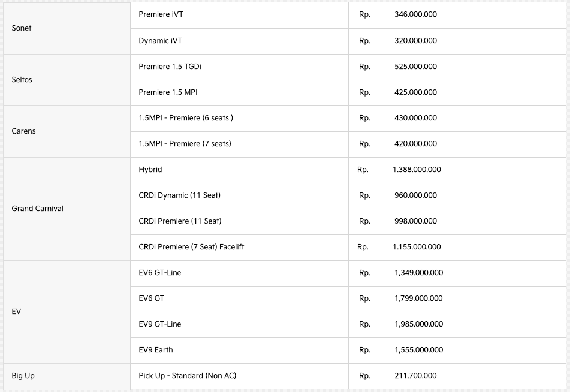The image size is (570, 392).
Task: Click the EV category cell
Action: click(x=16, y=312)
